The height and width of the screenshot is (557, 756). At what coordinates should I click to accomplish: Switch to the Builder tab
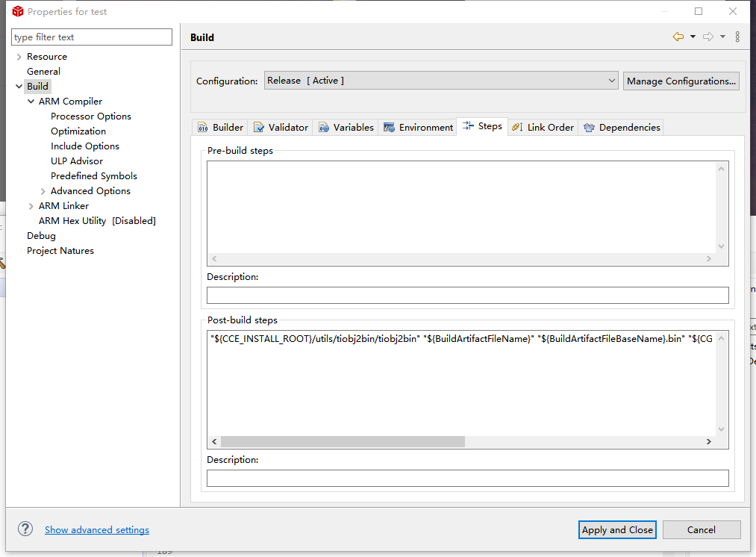[220, 128]
